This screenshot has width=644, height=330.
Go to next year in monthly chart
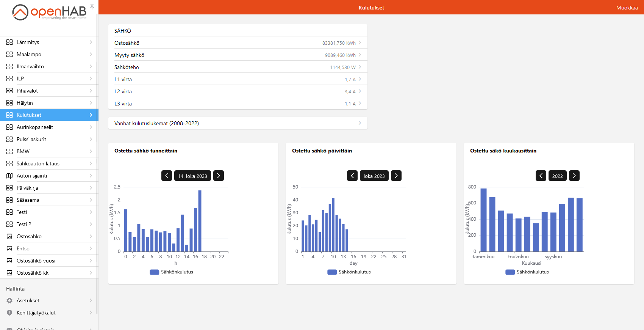[574, 176]
